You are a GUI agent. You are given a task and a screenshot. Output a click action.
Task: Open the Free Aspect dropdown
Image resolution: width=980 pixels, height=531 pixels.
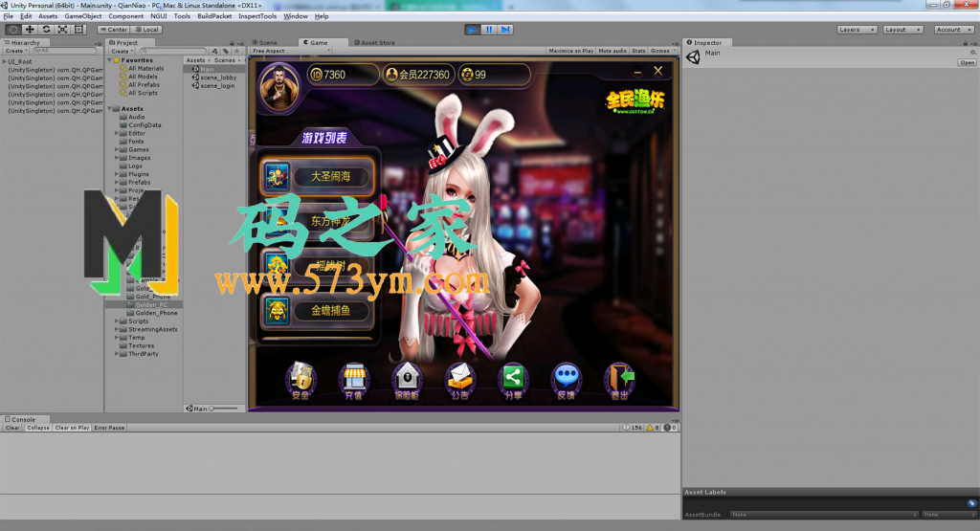click(291, 52)
